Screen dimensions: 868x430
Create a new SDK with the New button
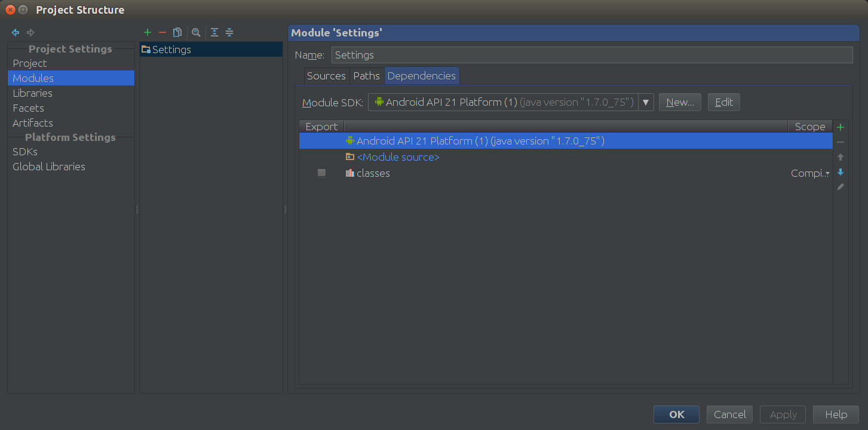coord(679,102)
